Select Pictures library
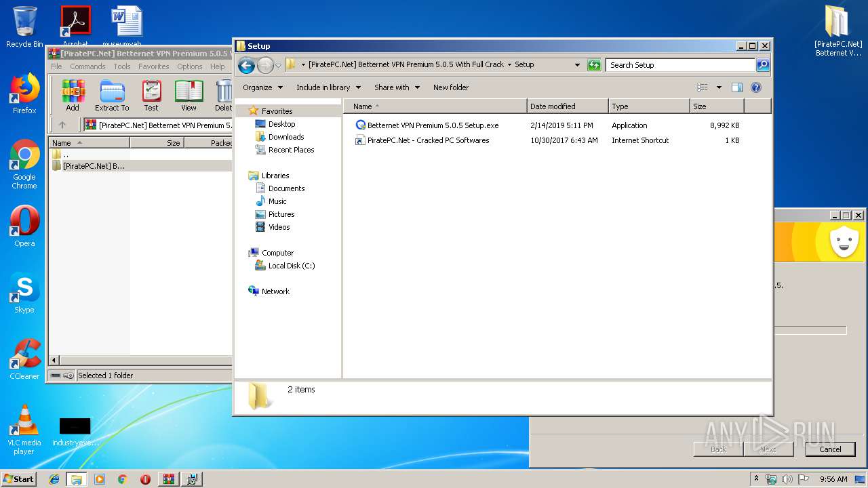Viewport: 868px width, 488px height. [281, 214]
